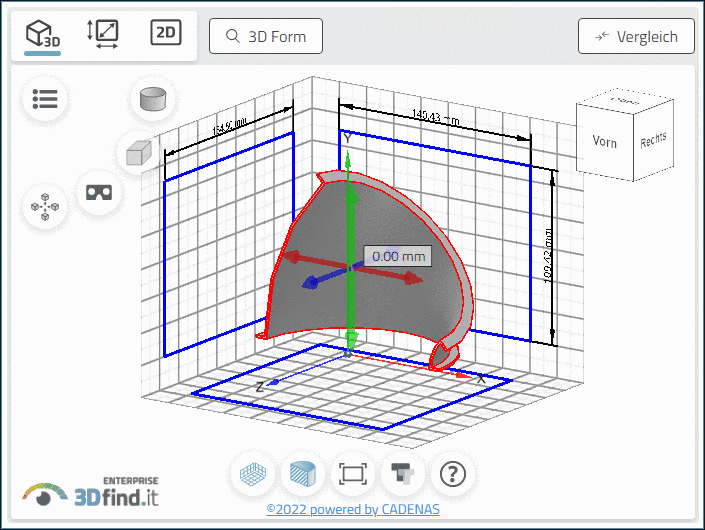
Task: Open the T-shaped part icon
Action: point(403,474)
